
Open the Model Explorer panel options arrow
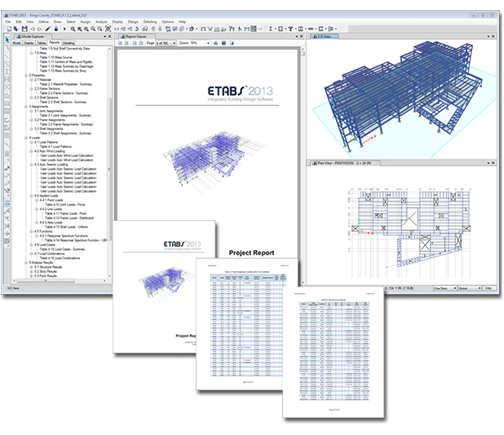click(x=105, y=37)
